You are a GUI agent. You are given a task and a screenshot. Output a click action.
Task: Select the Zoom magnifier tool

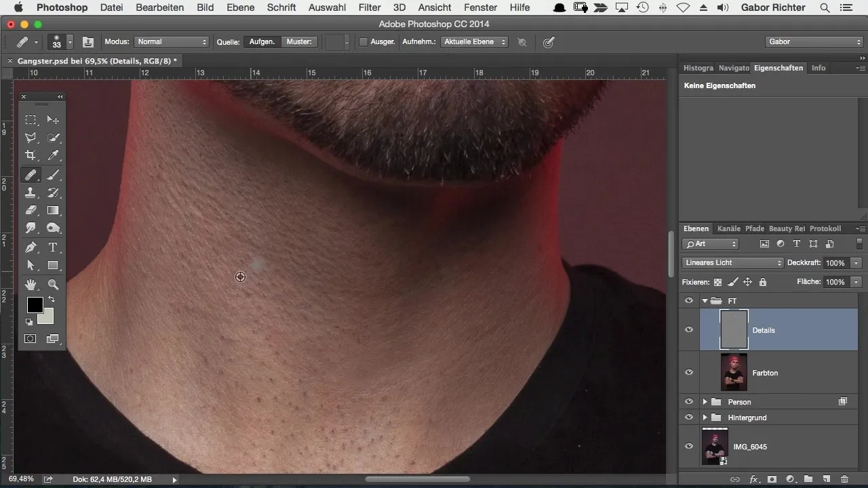53,285
